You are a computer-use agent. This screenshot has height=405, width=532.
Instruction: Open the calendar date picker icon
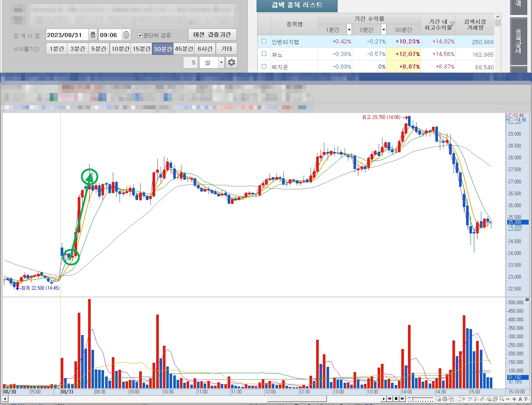pyautogui.click(x=93, y=35)
